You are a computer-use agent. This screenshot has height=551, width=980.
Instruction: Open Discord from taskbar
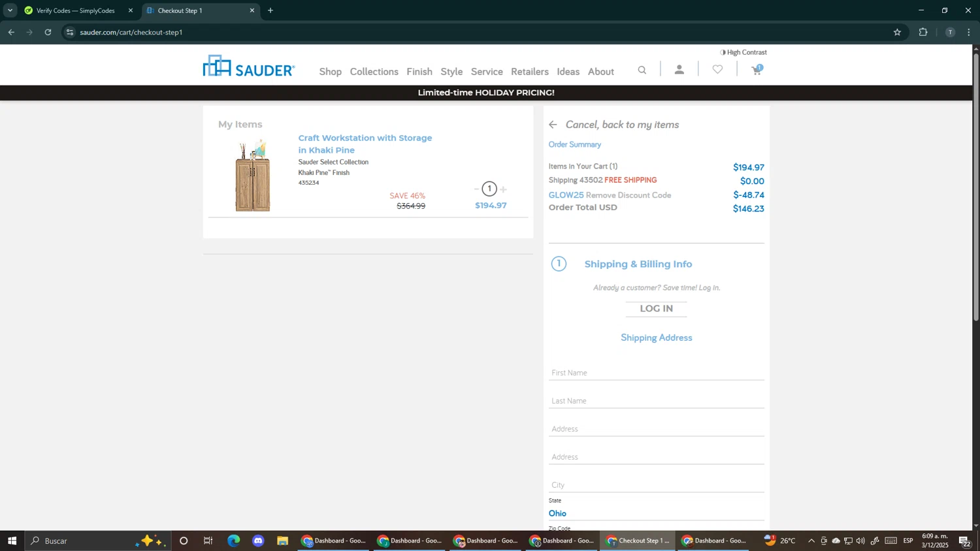(x=258, y=541)
